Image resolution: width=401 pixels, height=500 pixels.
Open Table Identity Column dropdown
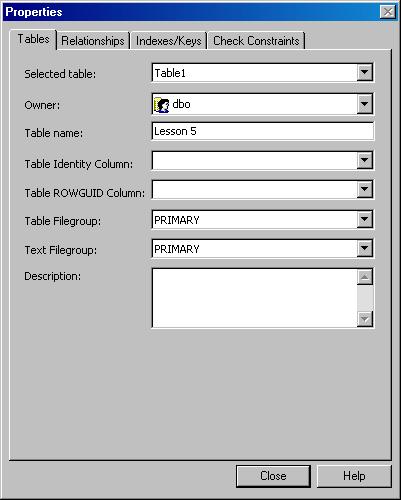[x=364, y=160]
